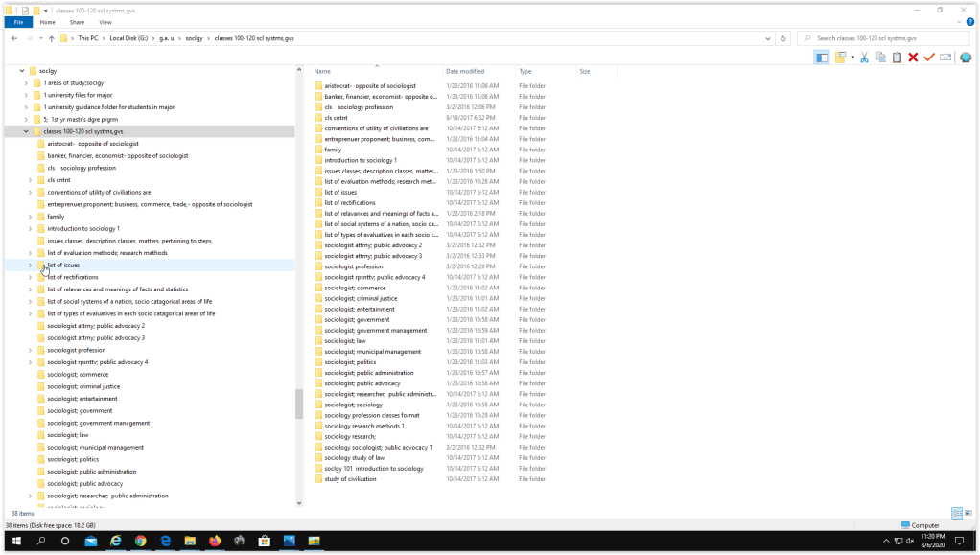The image size is (980, 555).
Task: Open the address bar history dropdown
Action: tap(768, 38)
